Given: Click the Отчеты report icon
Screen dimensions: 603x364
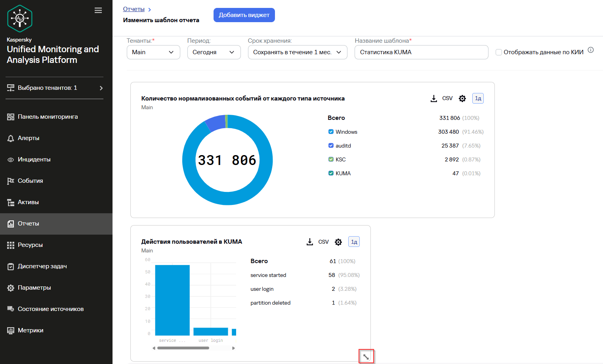Looking at the screenshot, I should click(x=11, y=224).
